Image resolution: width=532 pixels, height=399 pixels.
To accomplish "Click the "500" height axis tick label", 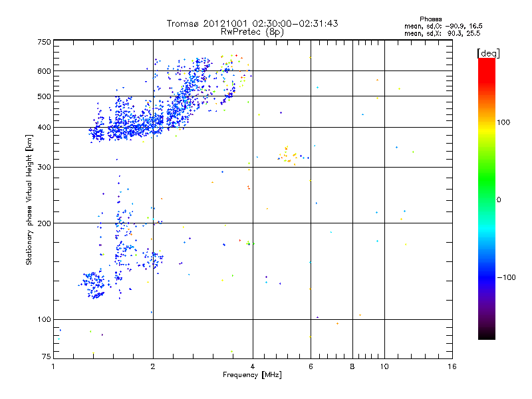I will coord(44,96).
